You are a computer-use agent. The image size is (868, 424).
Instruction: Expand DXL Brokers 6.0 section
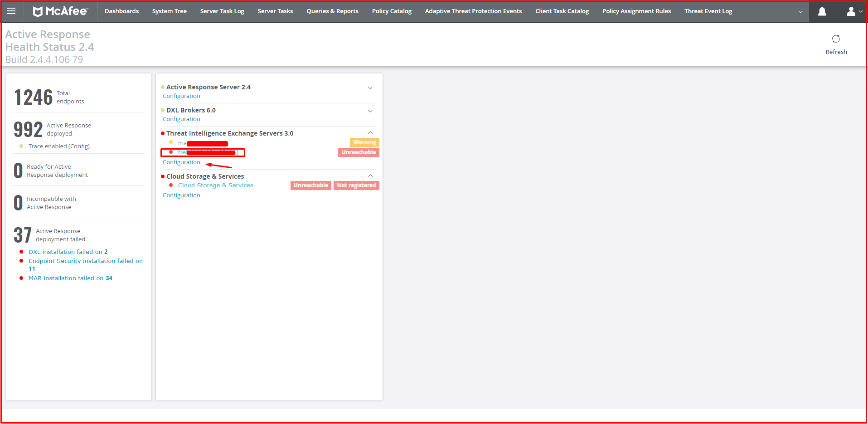370,111
